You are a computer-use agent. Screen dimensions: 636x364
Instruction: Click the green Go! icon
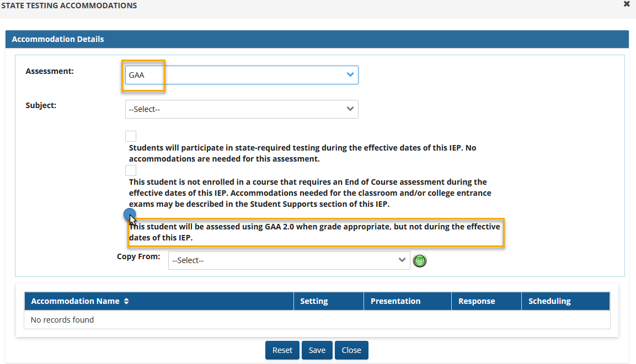420,261
